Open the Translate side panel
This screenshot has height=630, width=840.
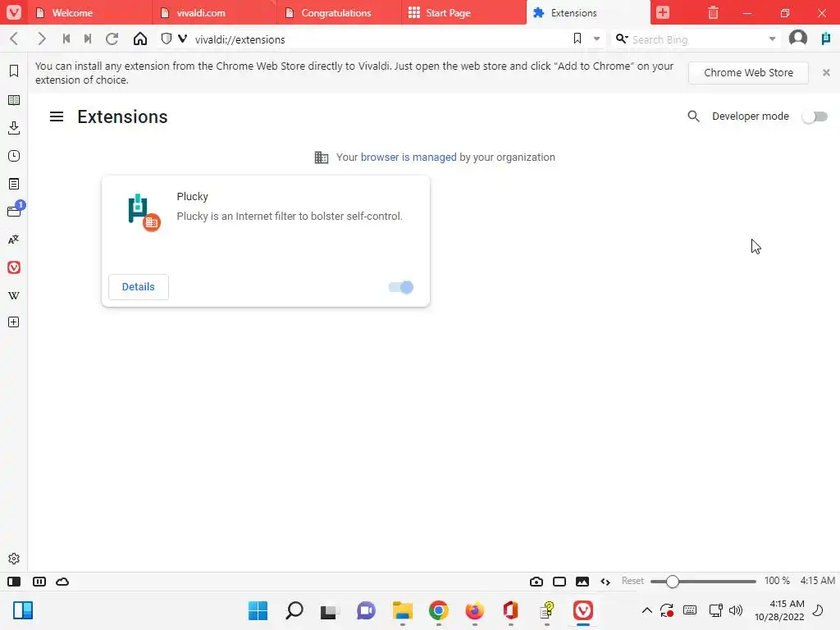click(x=14, y=240)
